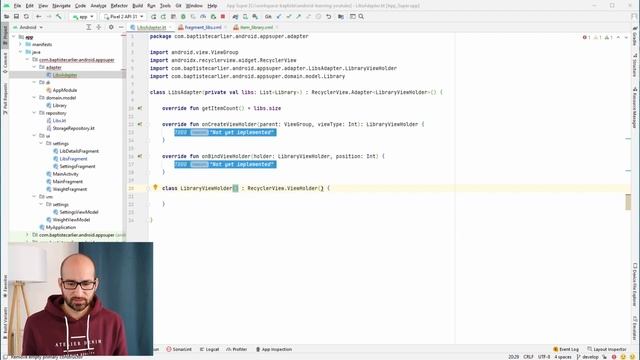Switch to the item_library.xml editor tab

256,27
